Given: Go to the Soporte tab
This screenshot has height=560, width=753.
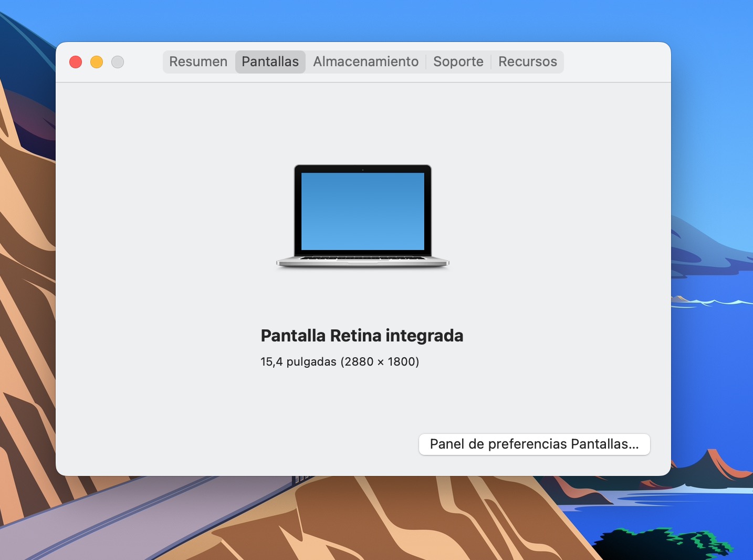Looking at the screenshot, I should [458, 62].
